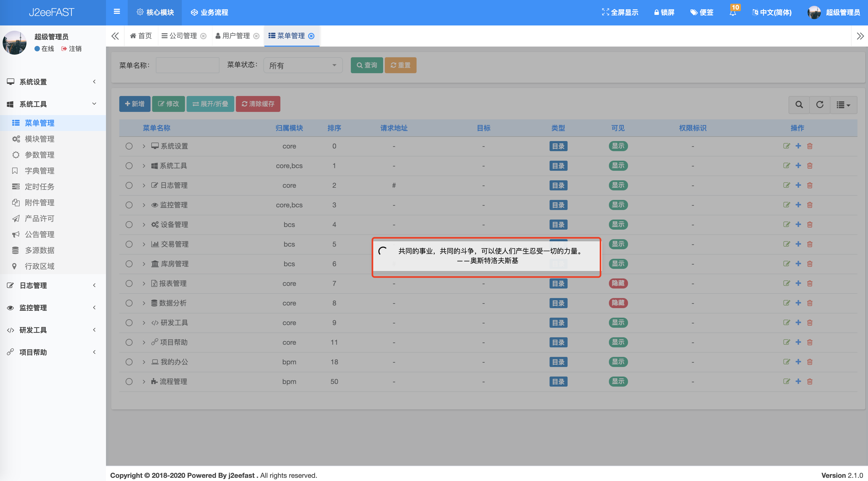This screenshot has height=481, width=868.
Task: Select the radio button for 流程管理 row
Action: [129, 382]
